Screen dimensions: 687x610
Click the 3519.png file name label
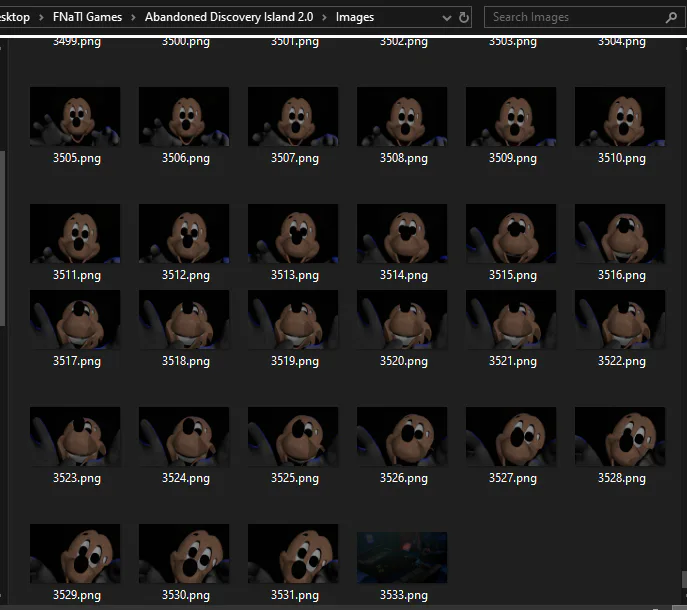pos(294,361)
